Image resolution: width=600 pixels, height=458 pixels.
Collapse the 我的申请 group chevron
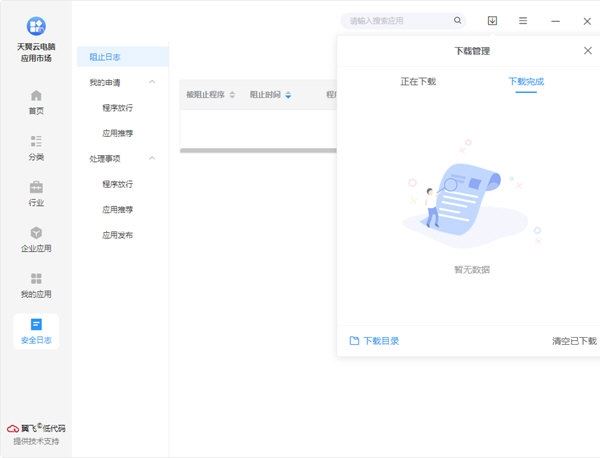[152, 82]
